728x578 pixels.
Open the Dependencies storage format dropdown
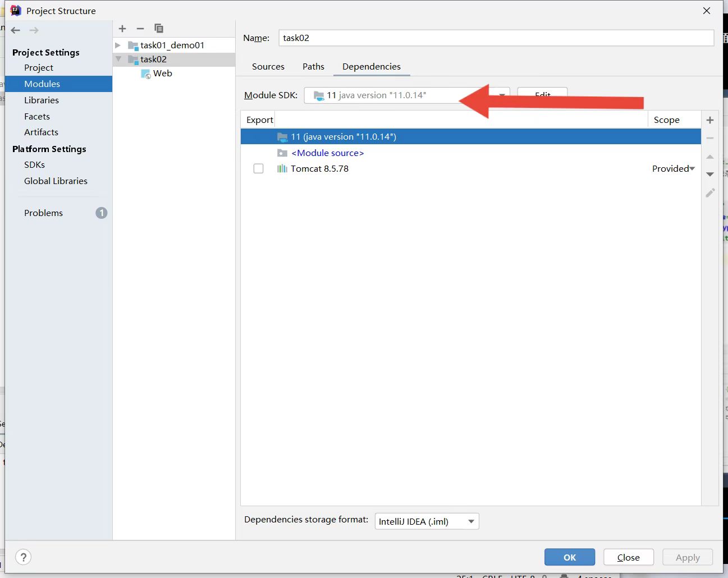click(x=427, y=521)
